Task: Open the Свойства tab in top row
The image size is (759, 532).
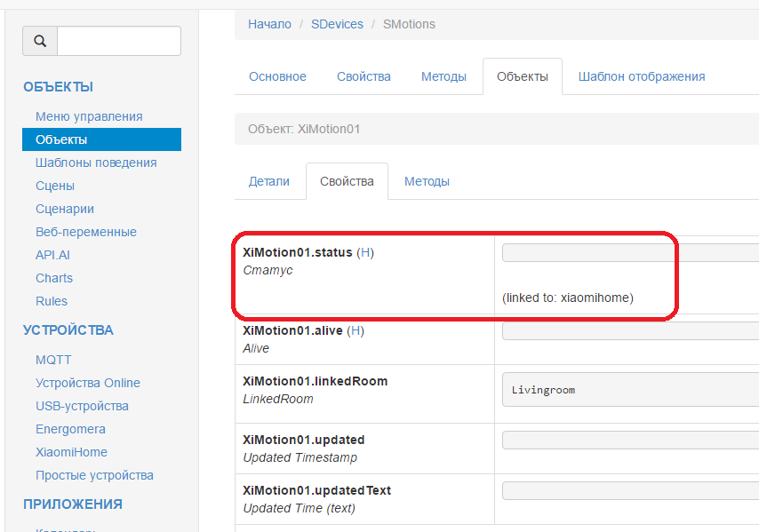Action: [364, 76]
